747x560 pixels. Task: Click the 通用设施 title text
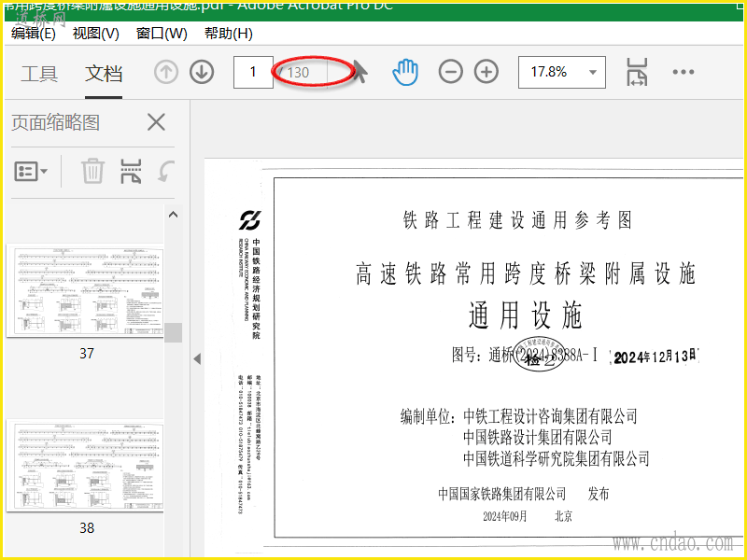[526, 315]
